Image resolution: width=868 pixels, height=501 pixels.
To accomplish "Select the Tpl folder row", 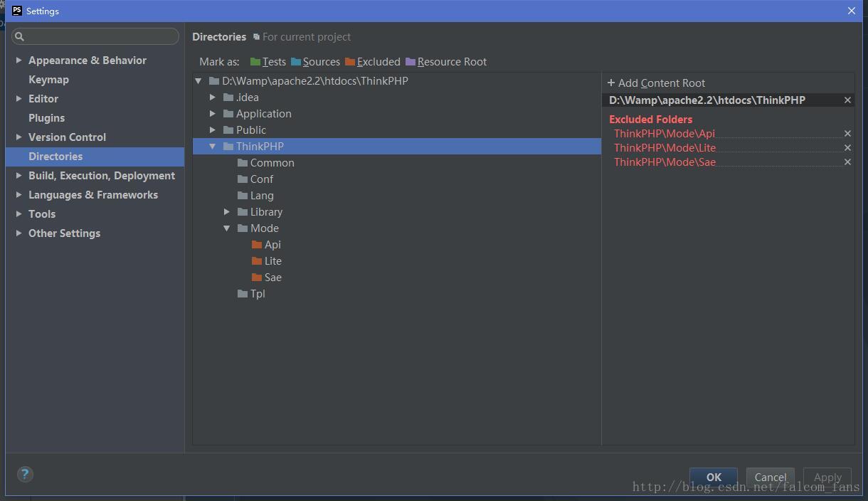I will point(397,293).
